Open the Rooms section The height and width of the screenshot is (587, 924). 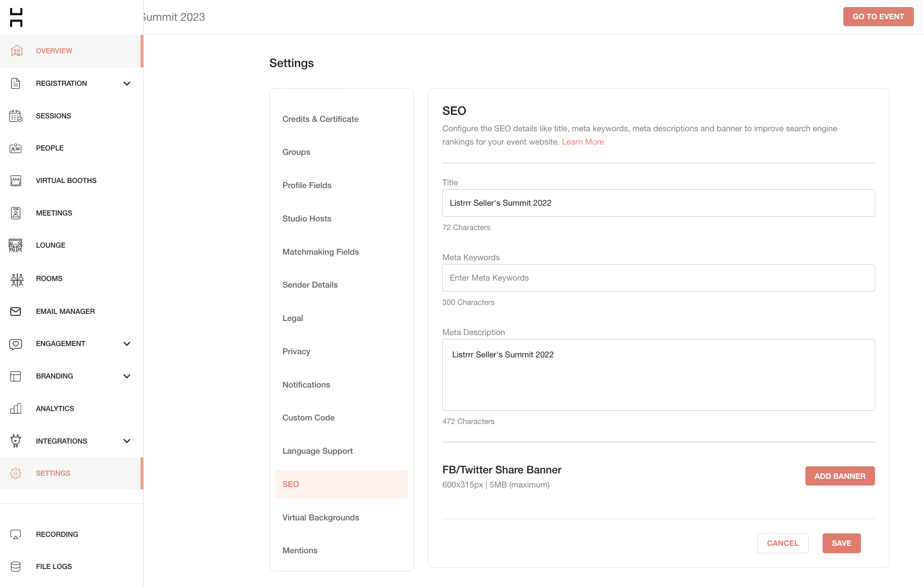pyautogui.click(x=72, y=279)
